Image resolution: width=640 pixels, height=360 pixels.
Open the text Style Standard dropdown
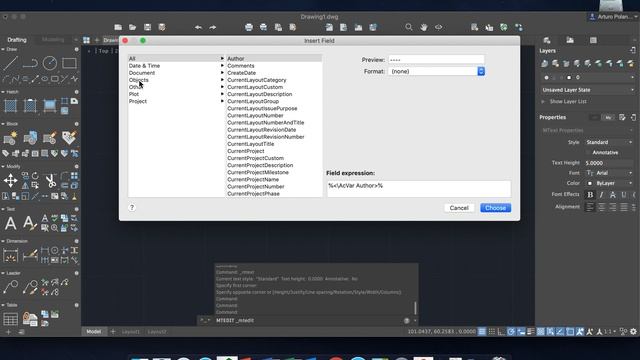[x=609, y=142]
